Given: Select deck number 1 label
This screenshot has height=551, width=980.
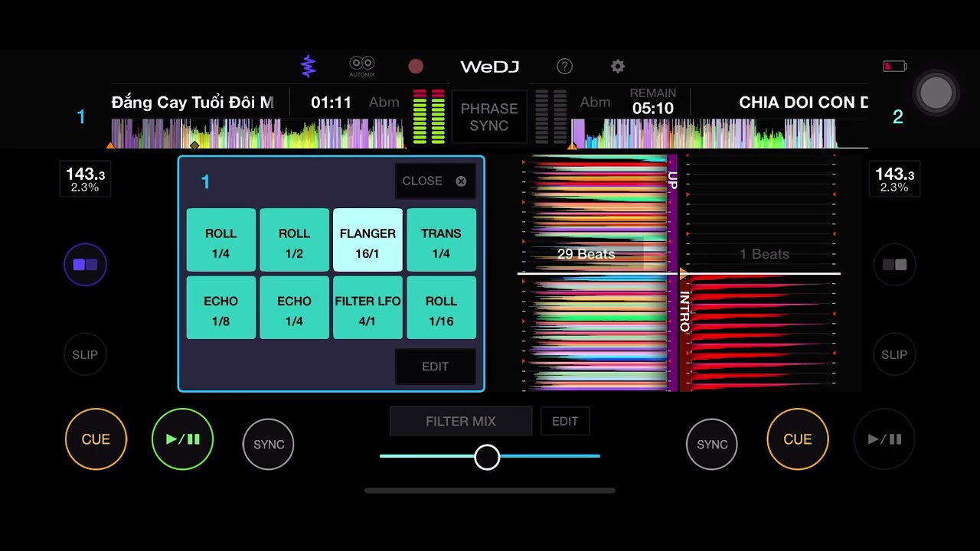Looking at the screenshot, I should [x=81, y=117].
